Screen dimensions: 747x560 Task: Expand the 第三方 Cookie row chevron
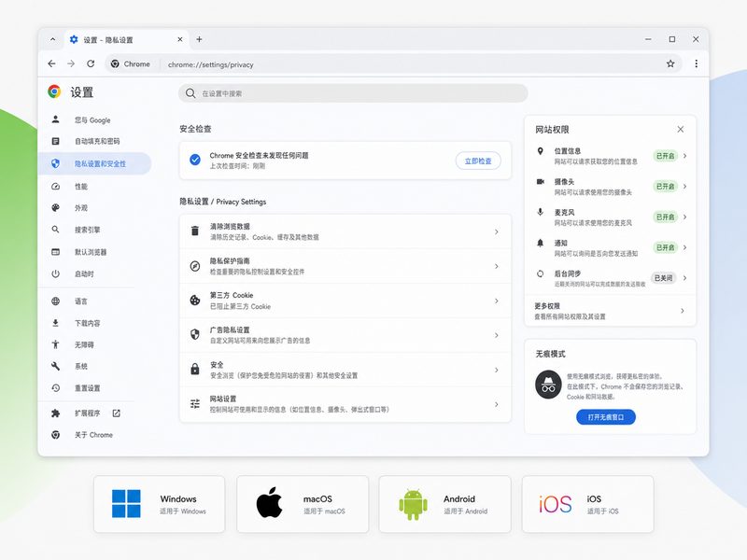[497, 301]
